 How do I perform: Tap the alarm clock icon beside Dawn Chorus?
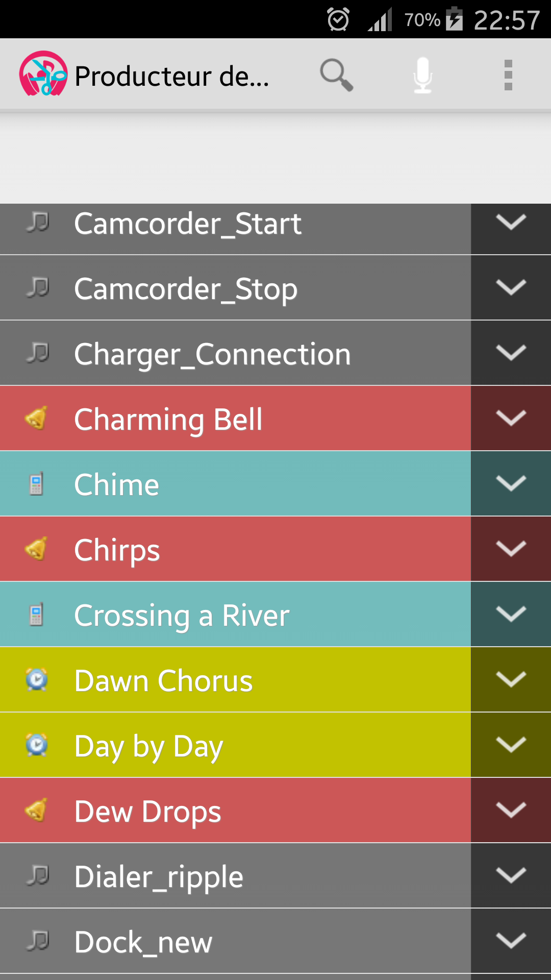[37, 679]
